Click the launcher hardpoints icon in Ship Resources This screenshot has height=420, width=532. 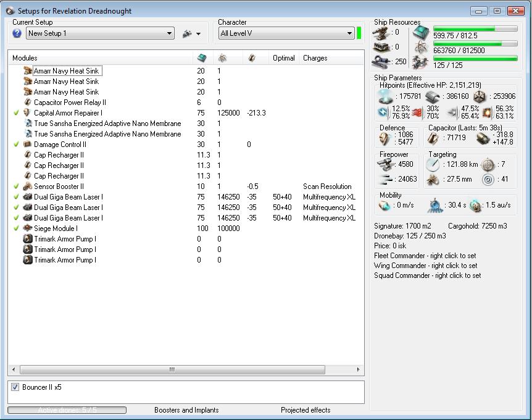(x=381, y=48)
